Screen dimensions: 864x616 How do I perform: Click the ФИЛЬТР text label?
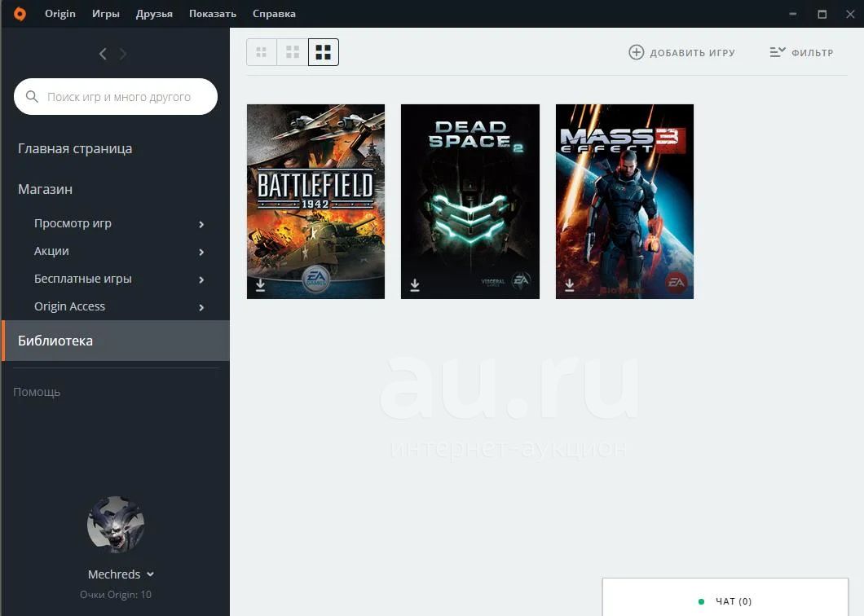coord(812,53)
